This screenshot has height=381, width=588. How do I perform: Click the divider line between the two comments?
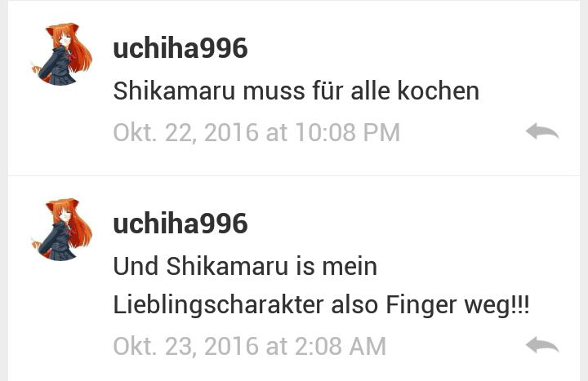pyautogui.click(x=294, y=175)
